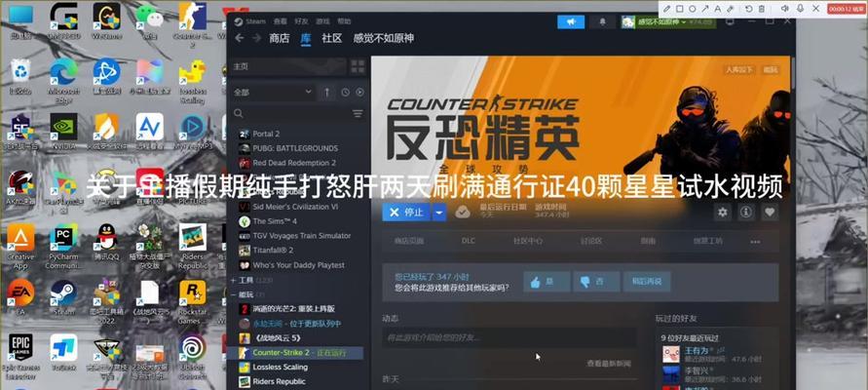Viewport: 868px width, 390px height.
Task: Open game info circle icon
Action: click(x=745, y=212)
